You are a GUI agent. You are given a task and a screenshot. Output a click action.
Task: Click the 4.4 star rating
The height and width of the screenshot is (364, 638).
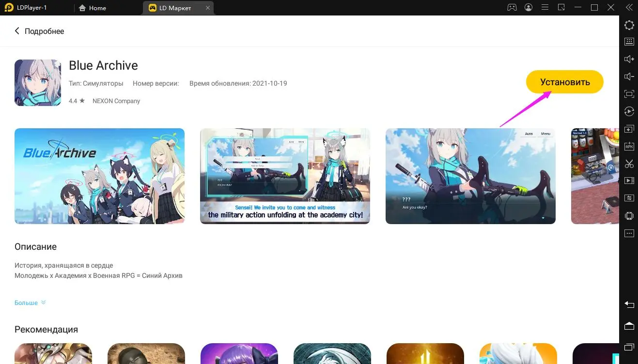(77, 101)
